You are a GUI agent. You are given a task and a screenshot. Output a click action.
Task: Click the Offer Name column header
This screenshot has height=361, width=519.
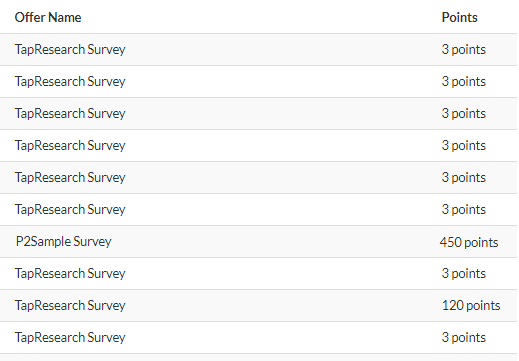[48, 17]
